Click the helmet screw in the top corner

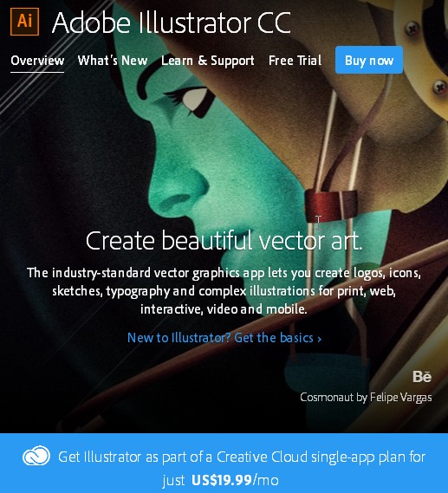pyautogui.click(x=412, y=29)
